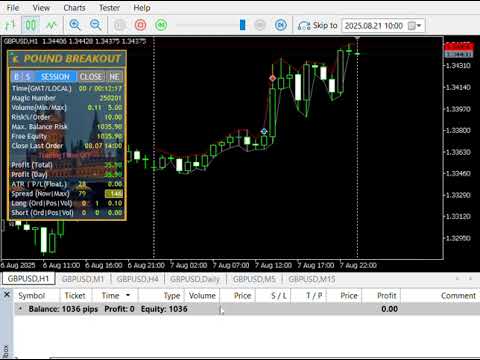Click the blue diamond trade marker on chart
Viewport: 480px width, 360px height.
click(x=264, y=131)
